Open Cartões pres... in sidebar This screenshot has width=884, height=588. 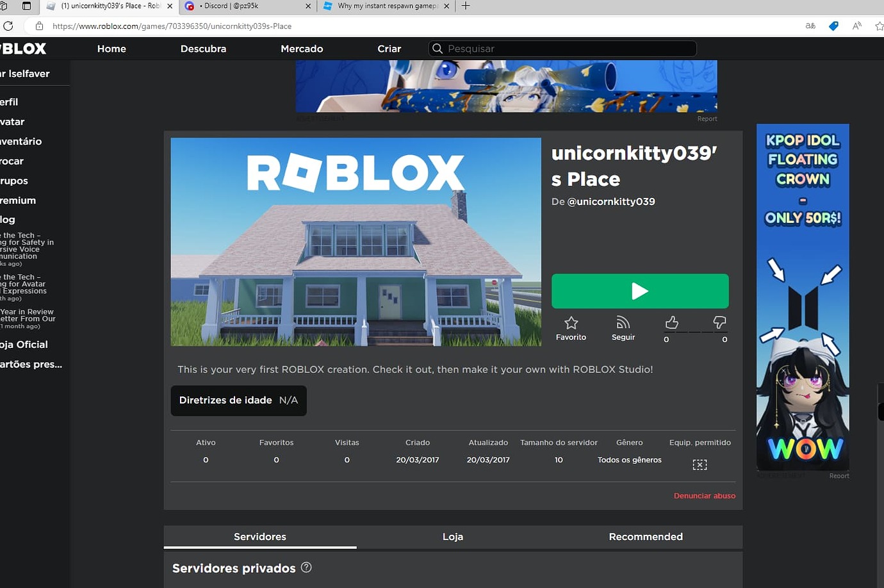pyautogui.click(x=31, y=364)
